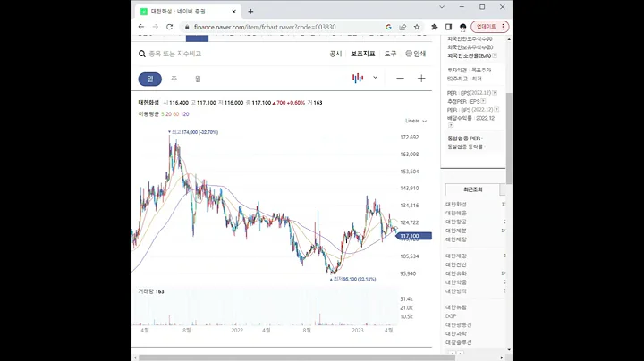Open the 공시 menu
644x361 pixels.
pyautogui.click(x=335, y=54)
